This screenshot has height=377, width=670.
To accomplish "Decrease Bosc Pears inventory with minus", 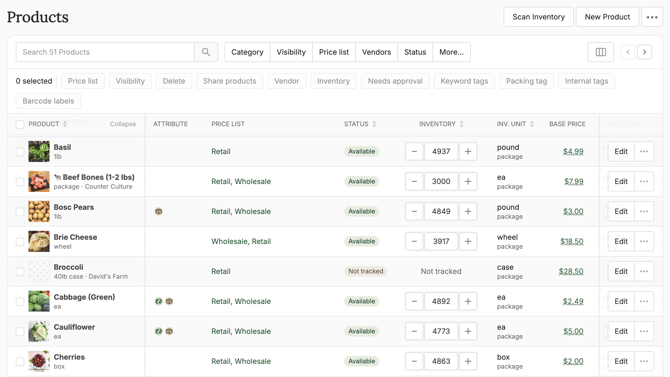I will tap(414, 211).
